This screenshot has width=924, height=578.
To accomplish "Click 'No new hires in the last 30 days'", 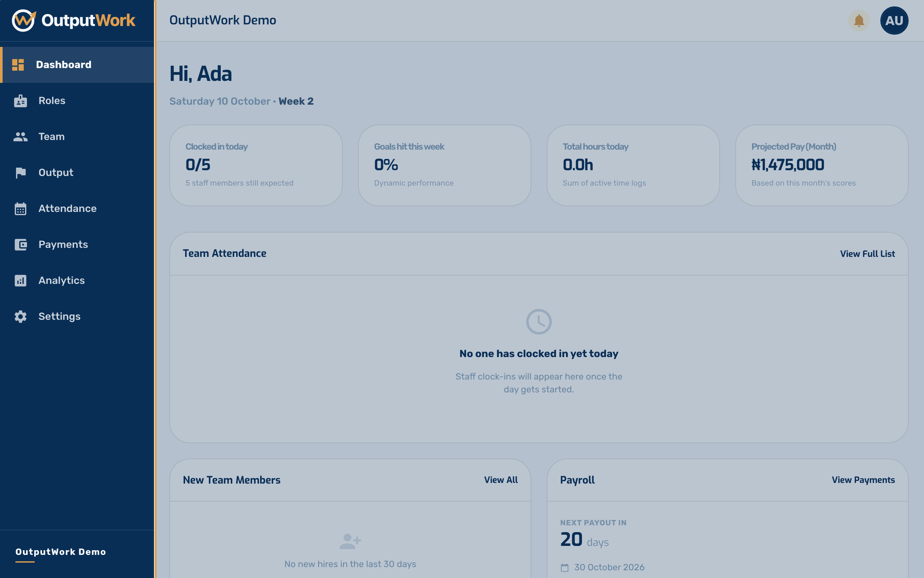I will coord(350,564).
